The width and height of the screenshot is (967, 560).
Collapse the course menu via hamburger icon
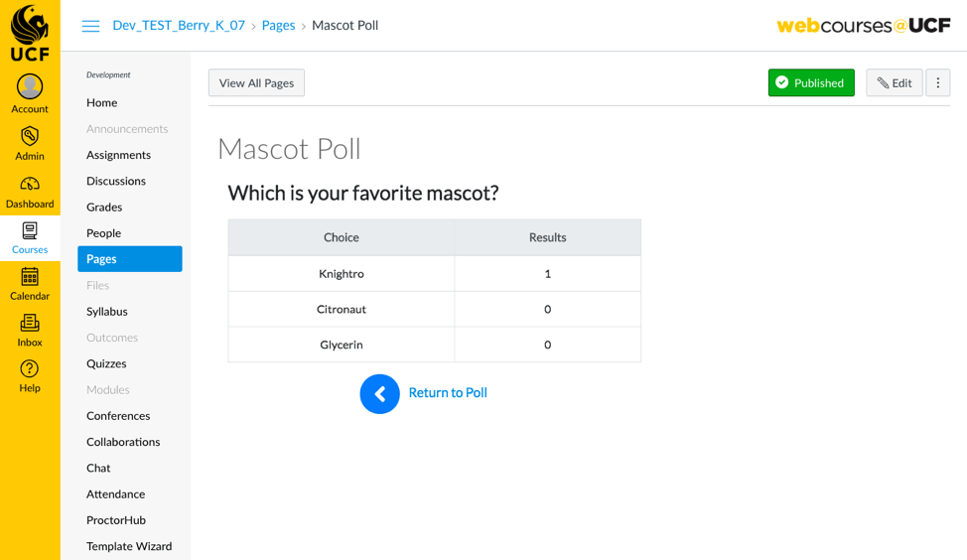click(90, 26)
